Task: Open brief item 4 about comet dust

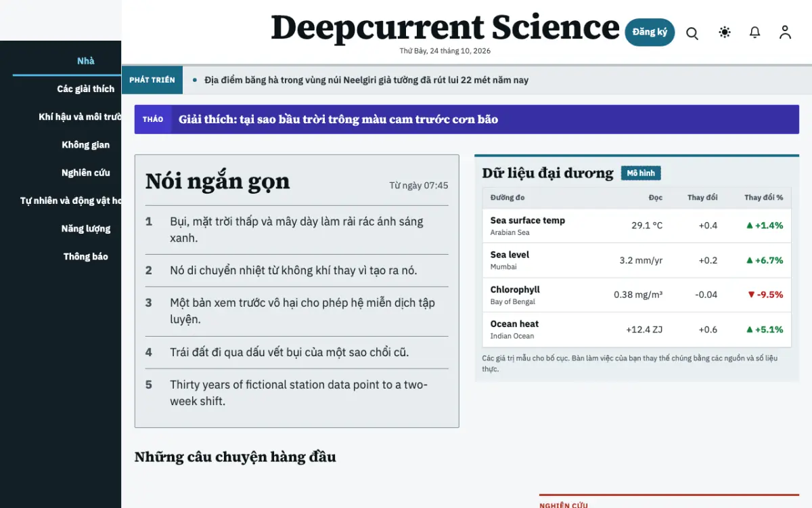Action: coord(296,352)
